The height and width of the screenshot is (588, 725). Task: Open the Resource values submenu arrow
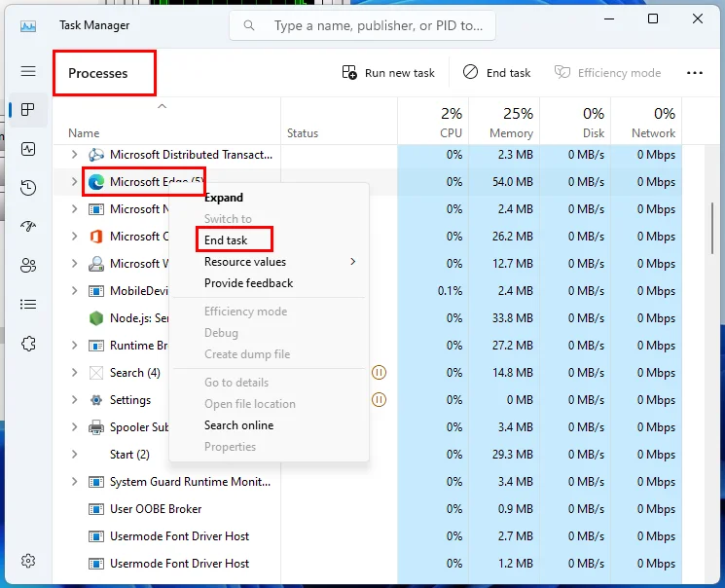point(353,262)
